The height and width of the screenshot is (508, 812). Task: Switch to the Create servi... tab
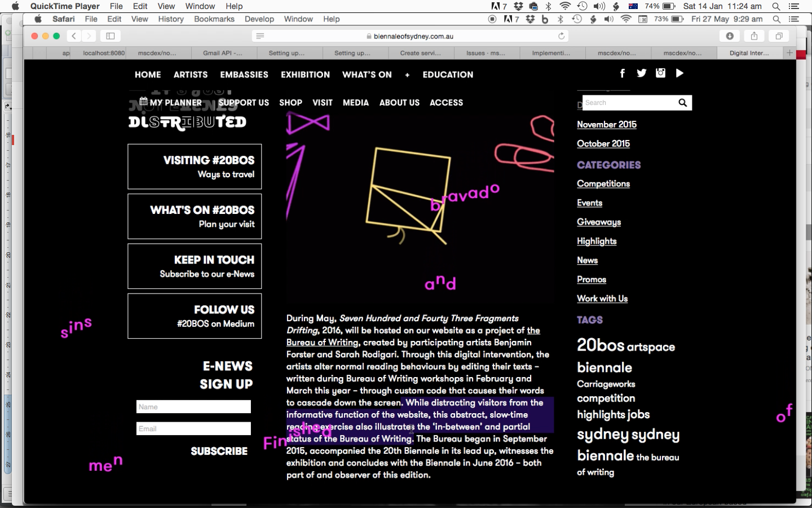[x=421, y=53]
